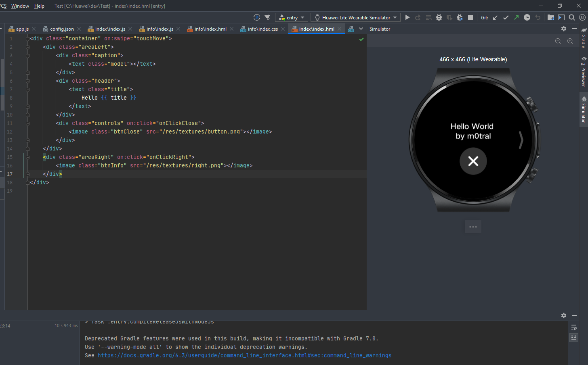The height and width of the screenshot is (365, 588).
Task: Toggle soft-wrap in the build console
Action: click(x=574, y=327)
